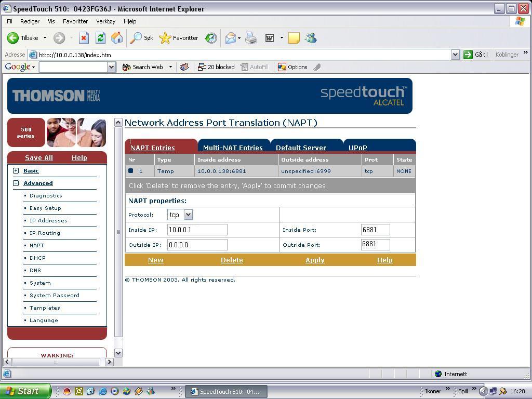The height and width of the screenshot is (399, 532).
Task: Open the Verktøy menu
Action: tap(106, 21)
